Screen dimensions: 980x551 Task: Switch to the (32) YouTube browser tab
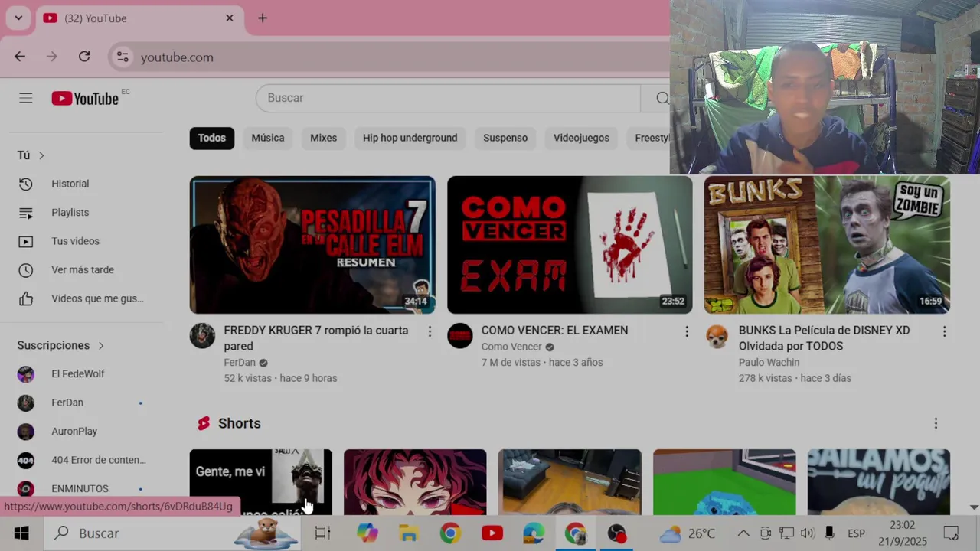139,18
